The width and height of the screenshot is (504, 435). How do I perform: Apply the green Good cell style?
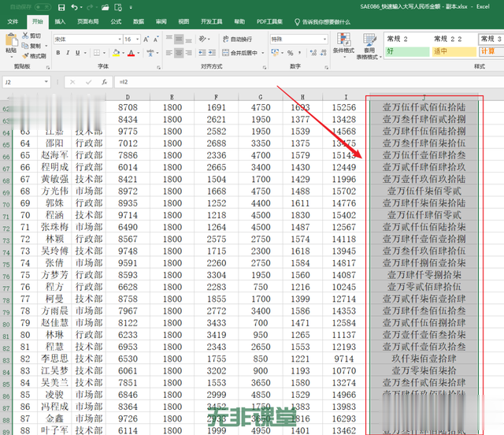tap(407, 51)
